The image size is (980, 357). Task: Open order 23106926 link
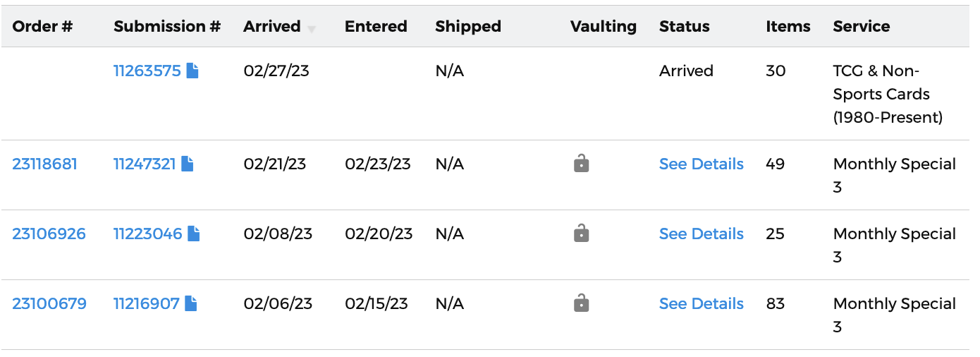pos(49,234)
